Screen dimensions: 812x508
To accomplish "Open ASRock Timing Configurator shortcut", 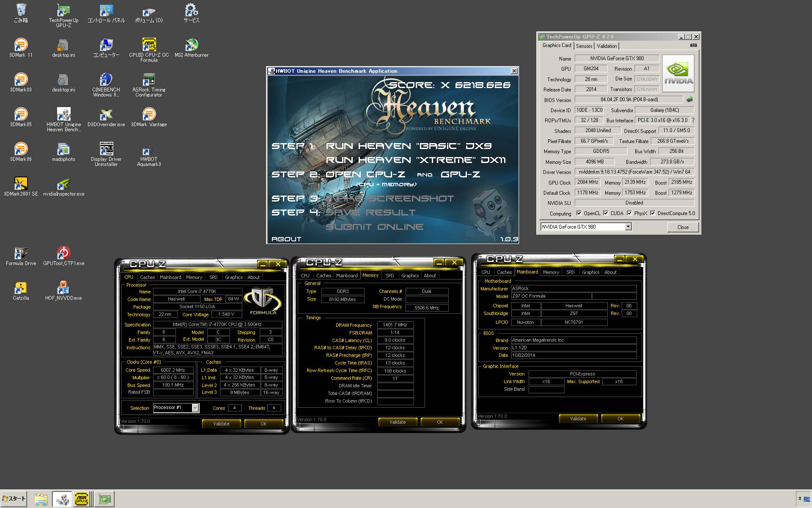I will coord(149,85).
